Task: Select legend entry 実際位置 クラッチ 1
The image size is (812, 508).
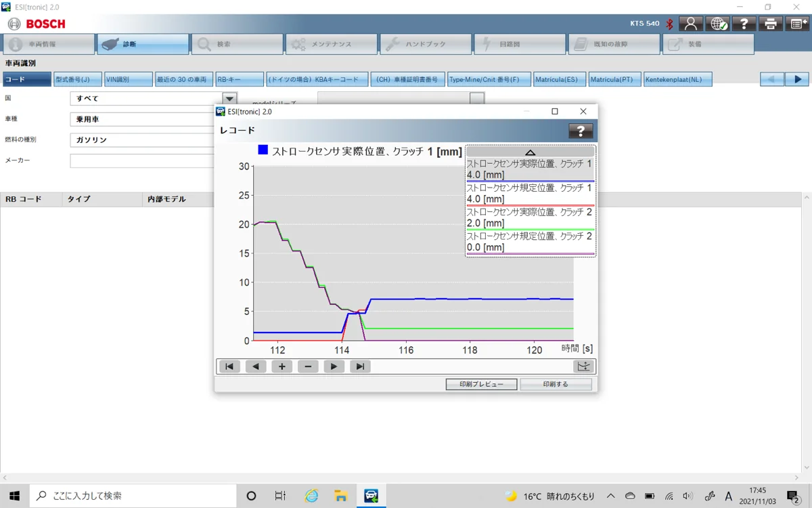Action: pos(530,170)
